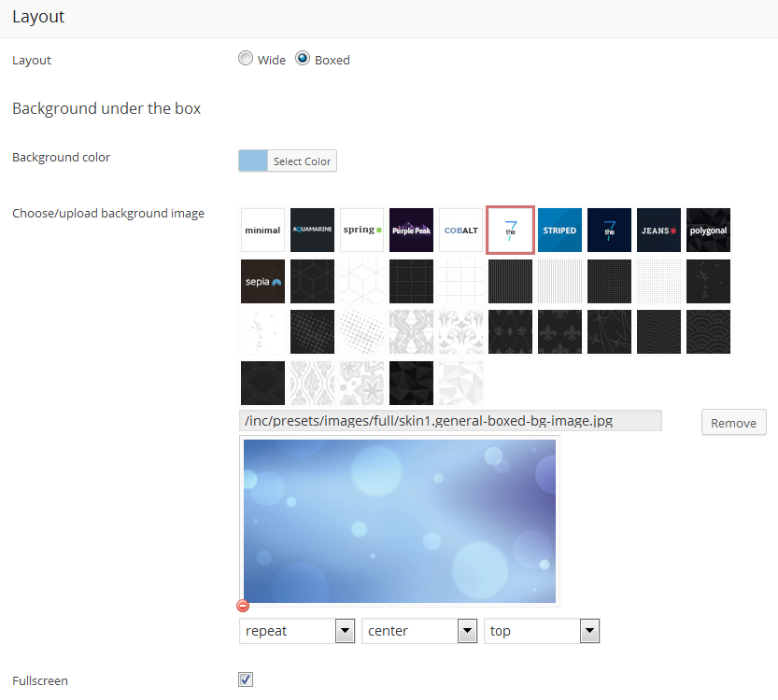Click the light blue background color swatch

pyautogui.click(x=253, y=161)
